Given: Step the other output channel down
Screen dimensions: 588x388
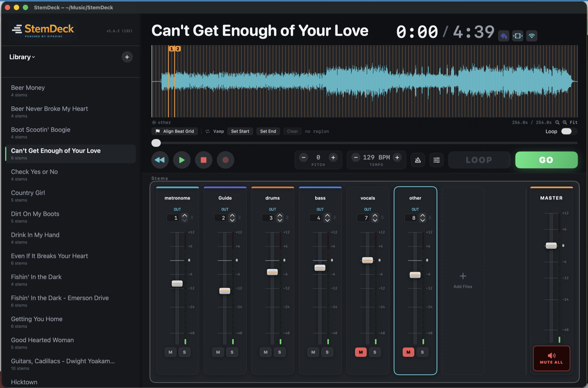Looking at the screenshot, I should click(423, 220).
